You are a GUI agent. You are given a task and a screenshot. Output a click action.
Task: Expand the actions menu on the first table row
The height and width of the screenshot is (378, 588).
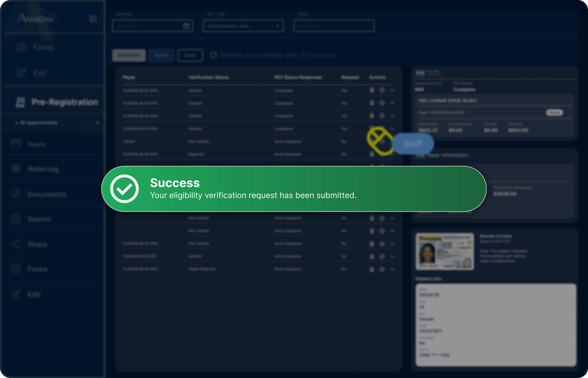pyautogui.click(x=392, y=90)
